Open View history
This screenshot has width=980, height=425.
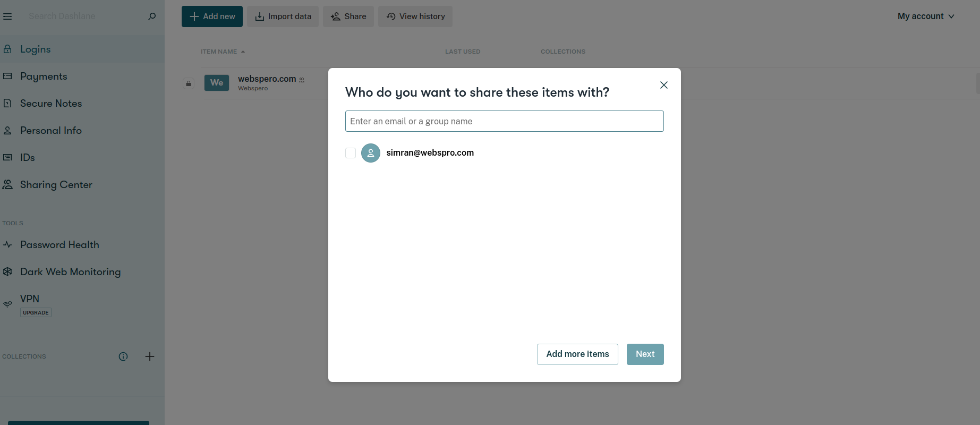point(415,16)
